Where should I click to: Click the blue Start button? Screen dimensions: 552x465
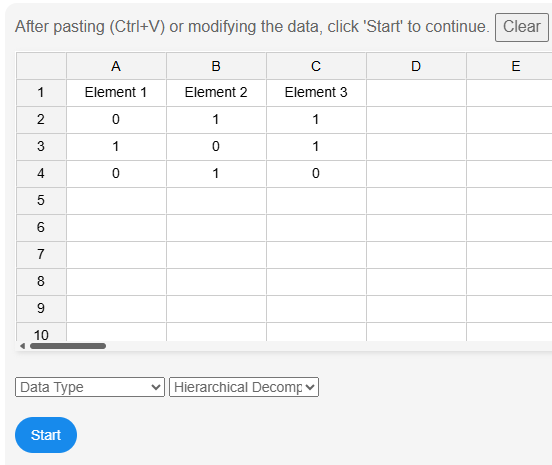46,435
